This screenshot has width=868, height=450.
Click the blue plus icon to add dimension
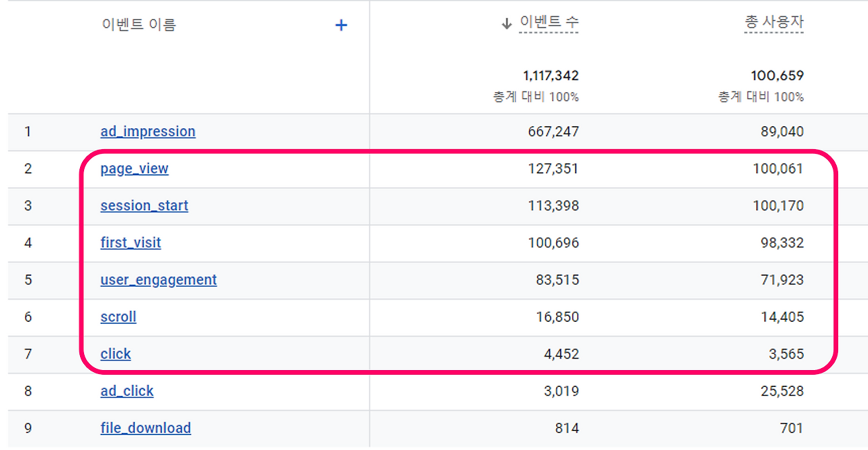click(x=341, y=25)
